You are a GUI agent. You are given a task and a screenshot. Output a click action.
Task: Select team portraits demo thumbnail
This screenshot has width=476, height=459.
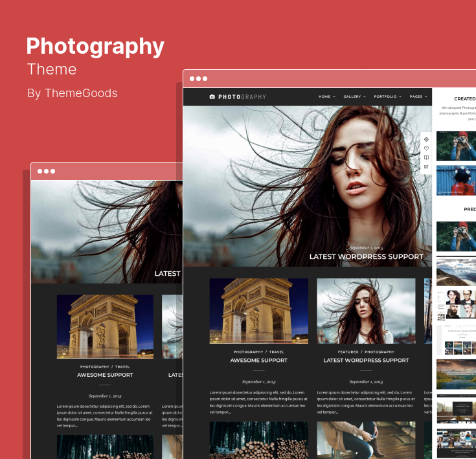457,306
